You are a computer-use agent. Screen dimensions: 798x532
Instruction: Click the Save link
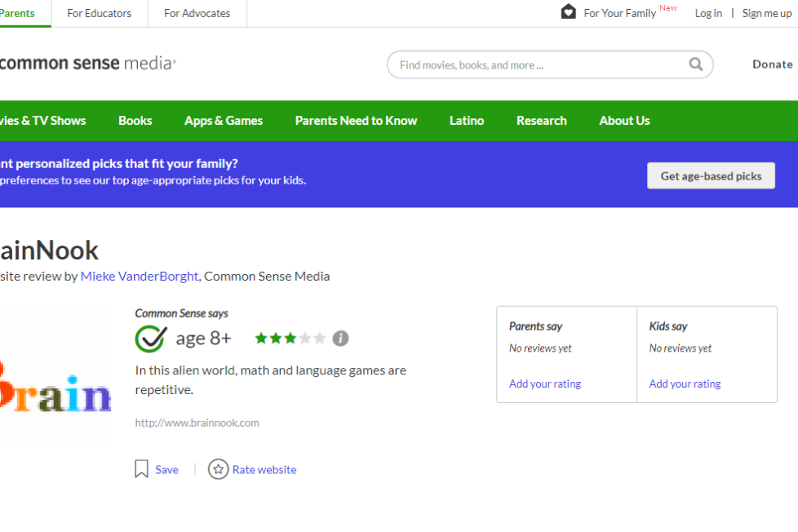pyautogui.click(x=167, y=469)
